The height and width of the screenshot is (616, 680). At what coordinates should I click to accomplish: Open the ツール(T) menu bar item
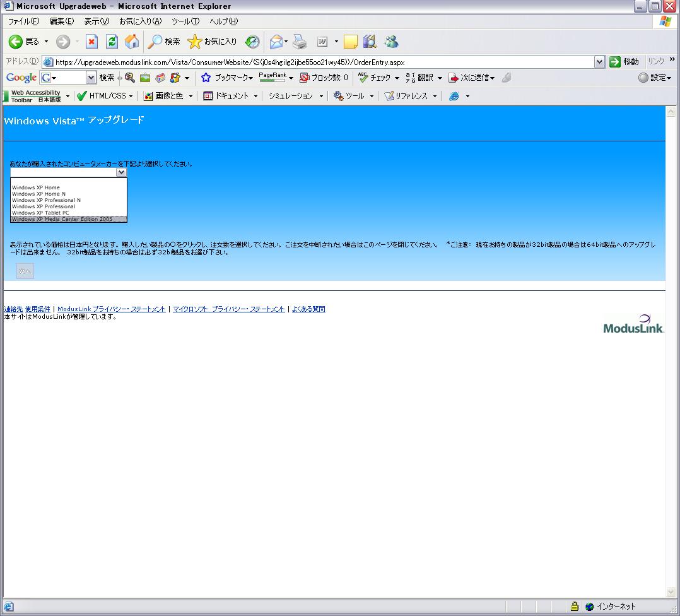(185, 21)
